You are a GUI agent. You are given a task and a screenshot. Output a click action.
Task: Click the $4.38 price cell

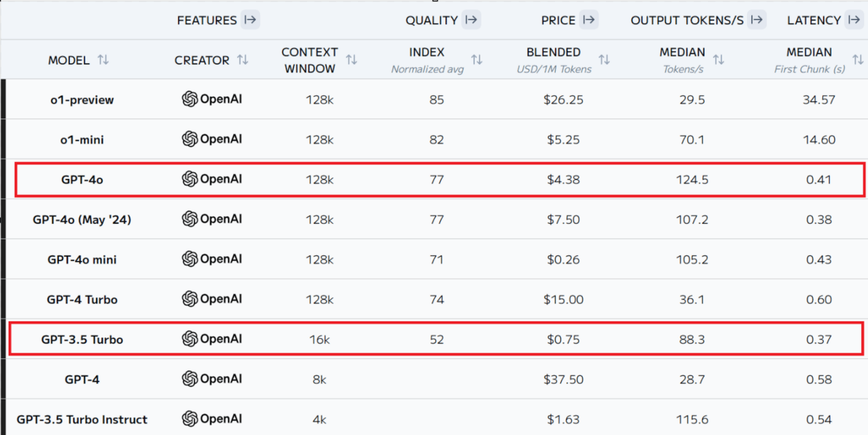coord(563,180)
